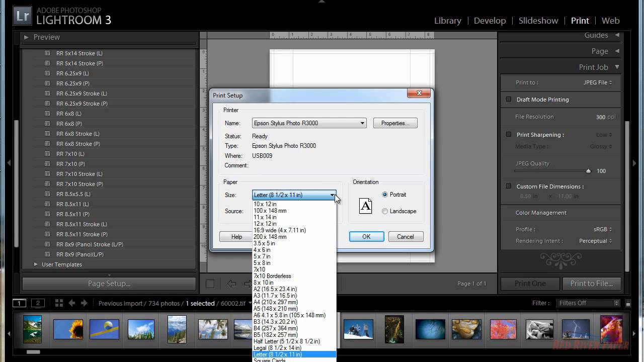Select the sunflower photo thumbnail
Viewport: 644px width, 362px height.
click(x=68, y=329)
